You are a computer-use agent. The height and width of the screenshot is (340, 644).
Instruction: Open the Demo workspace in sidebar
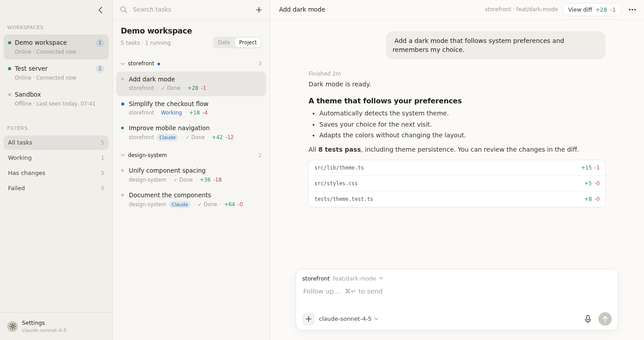click(x=56, y=47)
